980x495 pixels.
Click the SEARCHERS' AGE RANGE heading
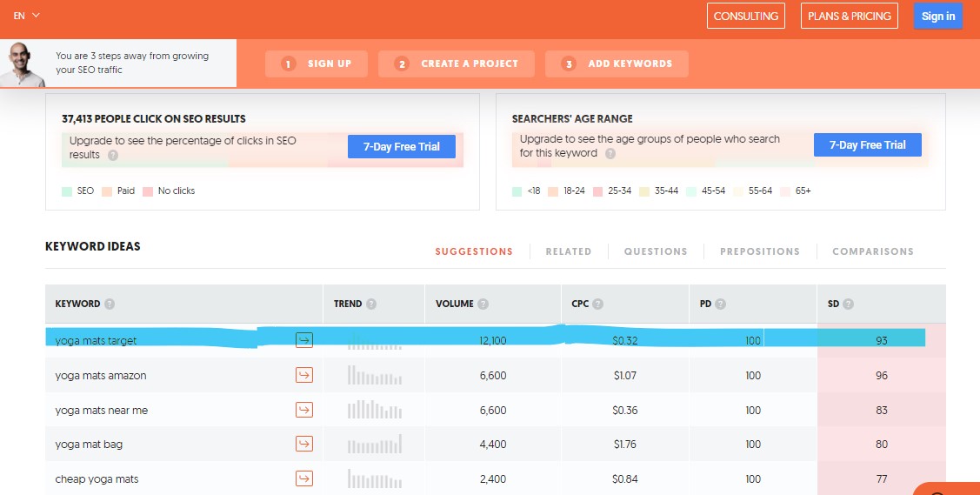[572, 119]
